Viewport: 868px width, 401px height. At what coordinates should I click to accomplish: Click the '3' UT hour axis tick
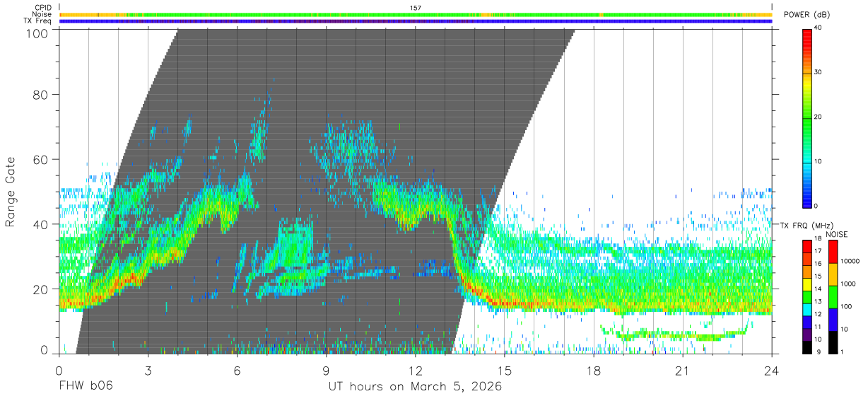(148, 371)
